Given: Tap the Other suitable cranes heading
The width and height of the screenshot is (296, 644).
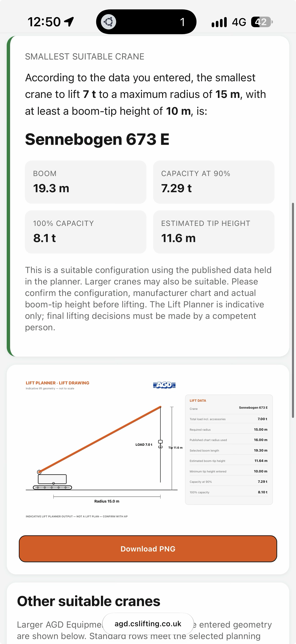Looking at the screenshot, I should pos(89,601).
